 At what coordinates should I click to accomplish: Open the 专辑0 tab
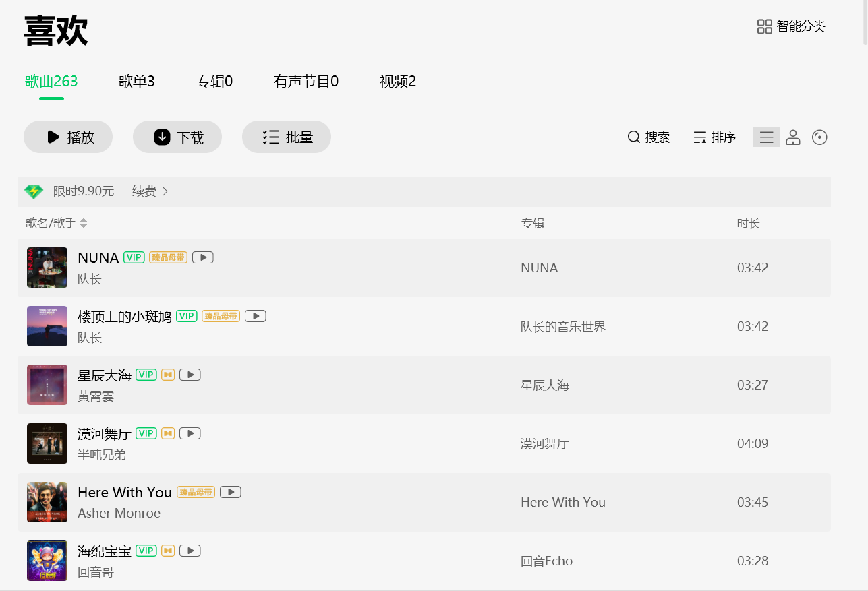(x=214, y=82)
